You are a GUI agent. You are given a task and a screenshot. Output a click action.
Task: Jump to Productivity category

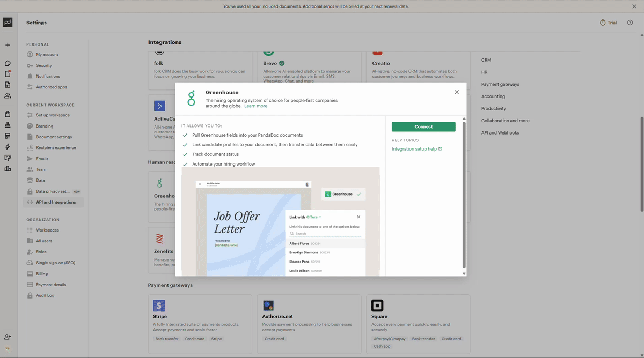pos(494,108)
